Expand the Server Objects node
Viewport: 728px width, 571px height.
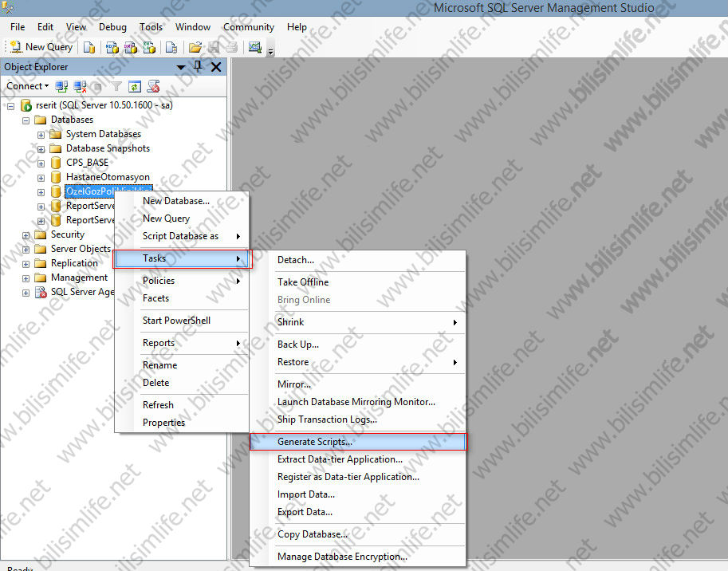pyautogui.click(x=26, y=250)
